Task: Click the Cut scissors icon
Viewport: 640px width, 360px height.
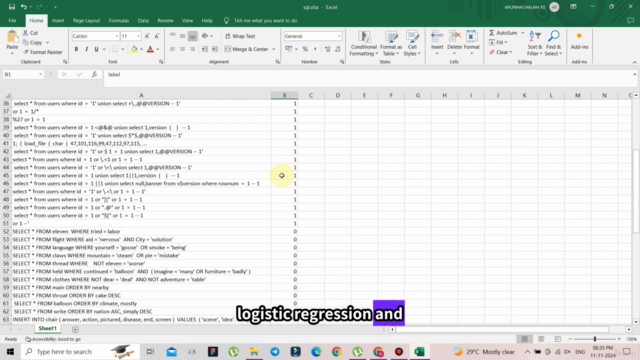Action: [25, 33]
